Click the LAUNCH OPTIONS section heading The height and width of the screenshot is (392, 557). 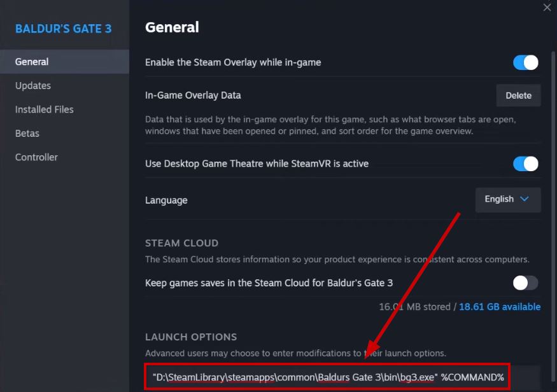click(191, 337)
